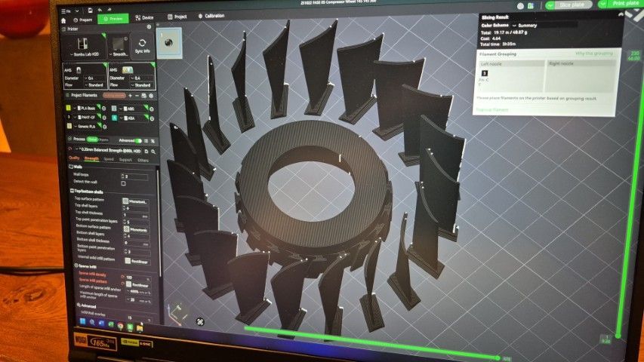Check the Detect thin wall checkbox

124,183
